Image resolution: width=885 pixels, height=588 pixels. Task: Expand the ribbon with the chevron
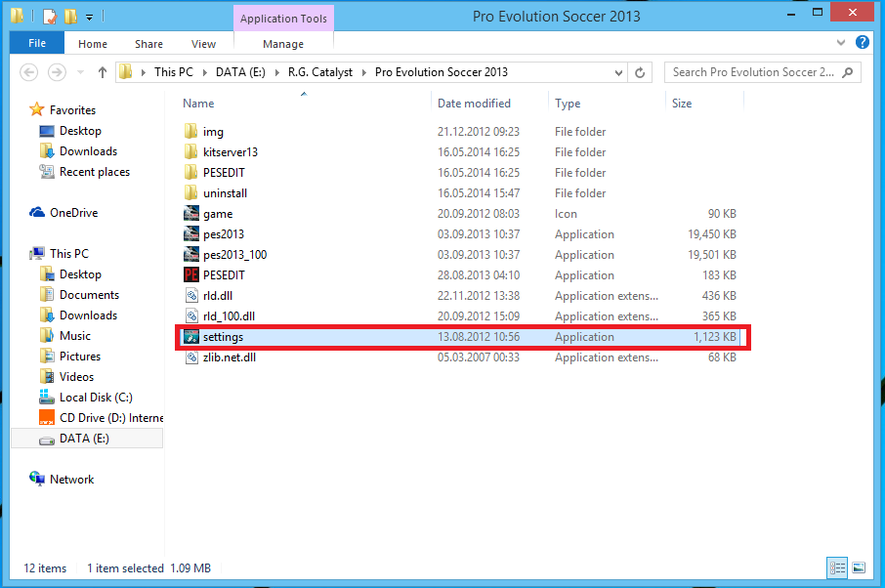840,42
